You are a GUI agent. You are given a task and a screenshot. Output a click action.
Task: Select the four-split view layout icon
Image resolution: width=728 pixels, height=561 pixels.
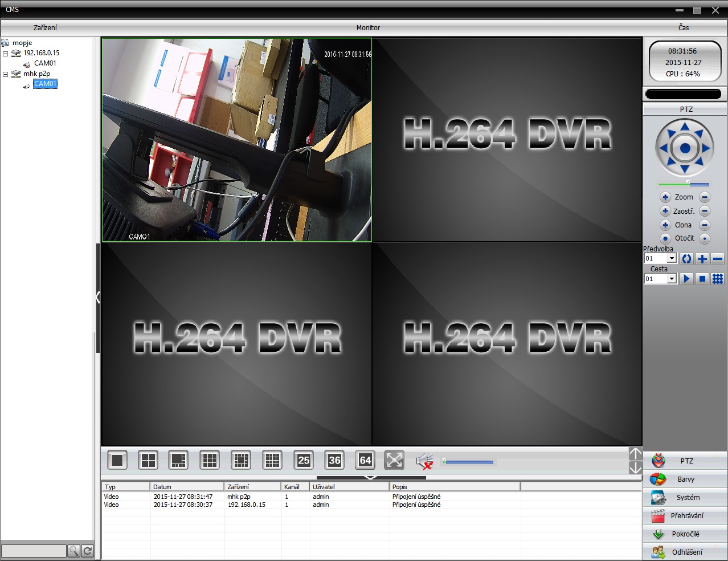tap(148, 460)
